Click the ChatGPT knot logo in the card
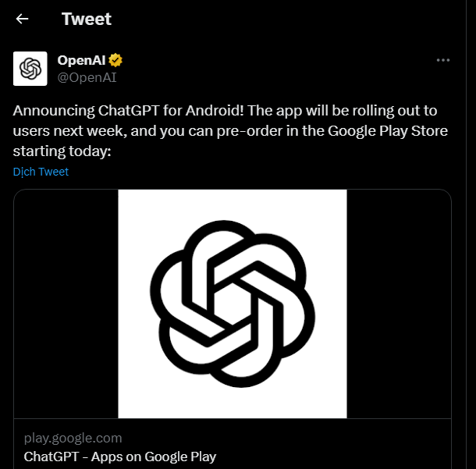 [232, 304]
